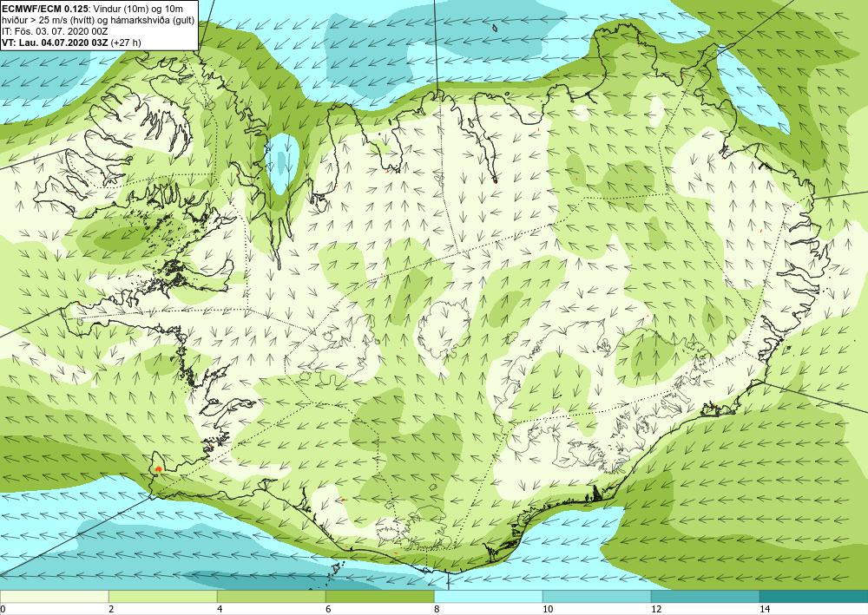Click the light cyan 8–10 m/s legend swatch
The height and width of the screenshot is (615, 868).
[x=488, y=597]
